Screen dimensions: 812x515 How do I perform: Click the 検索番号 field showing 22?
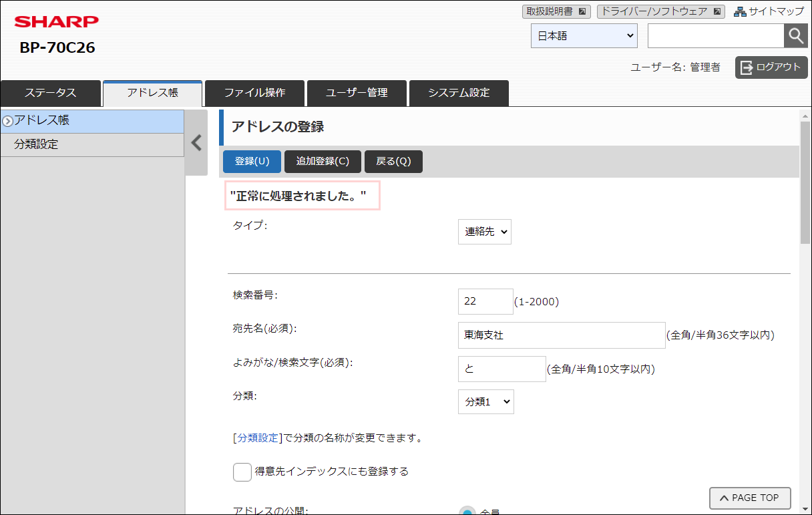coord(485,301)
